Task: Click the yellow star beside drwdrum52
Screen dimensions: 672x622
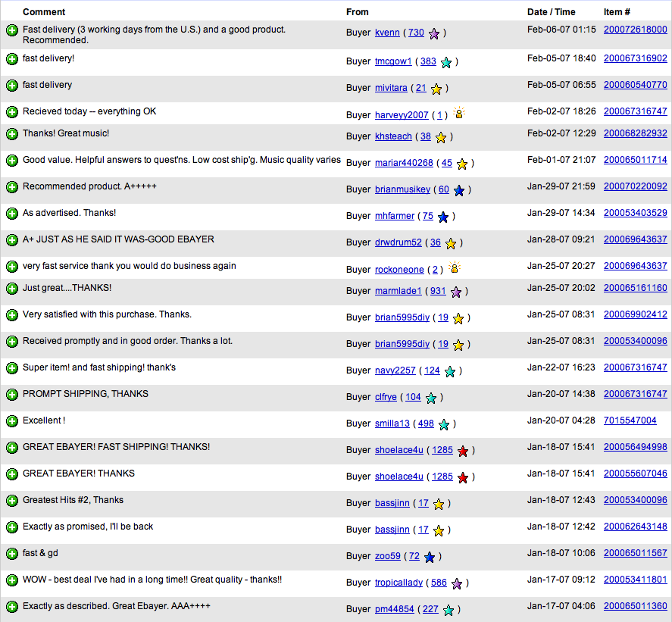Action: click(451, 243)
